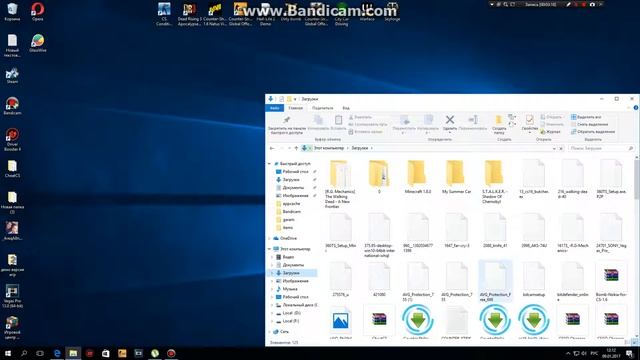This screenshot has width=640, height=360.
Task: Open the Recycle Bin desktop icon
Action: (12, 11)
